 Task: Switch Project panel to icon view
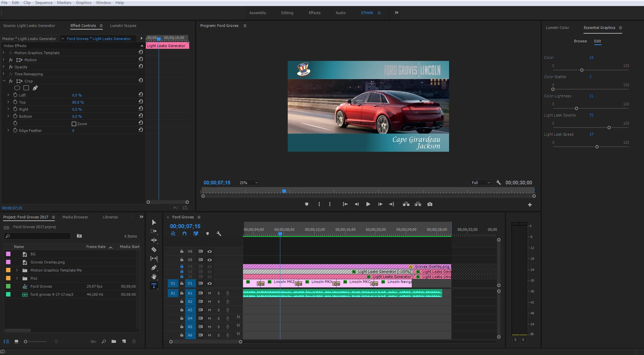coord(16,342)
